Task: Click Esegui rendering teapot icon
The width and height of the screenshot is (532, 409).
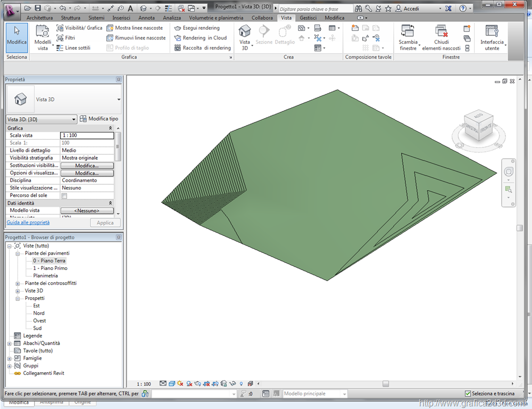Action: pyautogui.click(x=178, y=28)
